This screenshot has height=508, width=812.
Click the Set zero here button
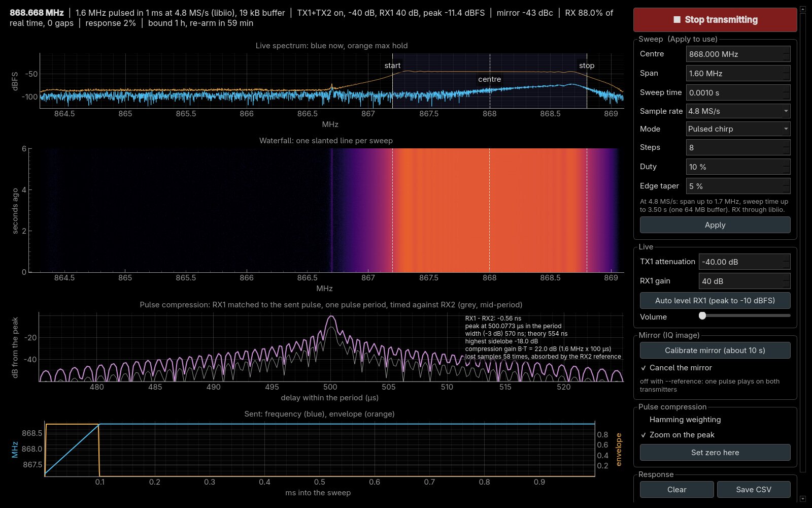pos(715,453)
